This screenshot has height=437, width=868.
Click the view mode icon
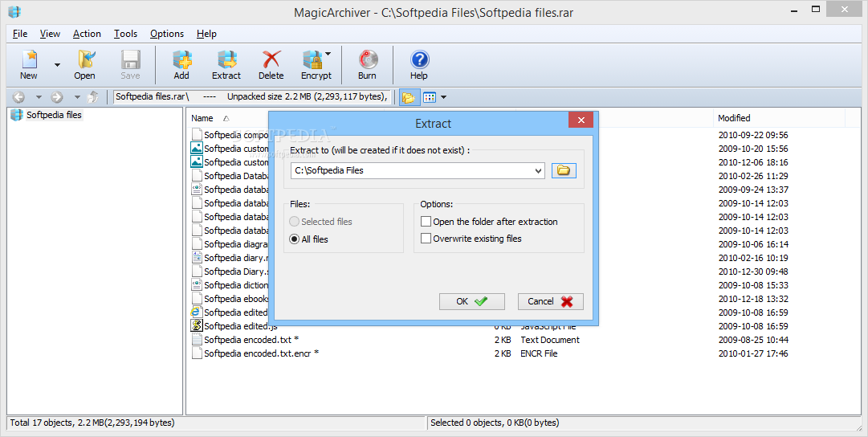click(430, 97)
